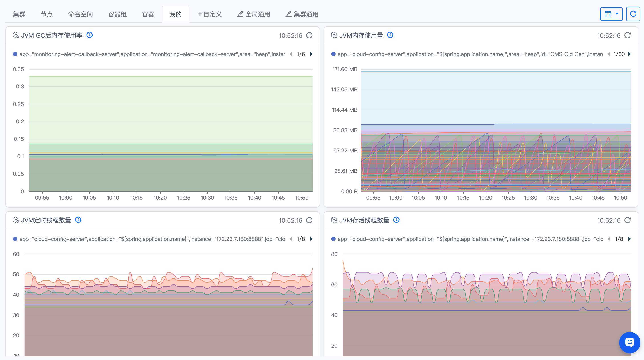
Task: Toggle cloud-config-server CMS Old Gen legend entry
Action: [x=470, y=54]
